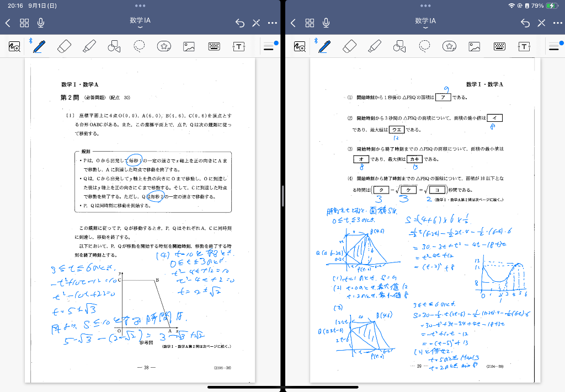Image resolution: width=565 pixels, height=392 pixels.
Task: Open the keyboard typing tool in right pane
Action: pos(499,46)
